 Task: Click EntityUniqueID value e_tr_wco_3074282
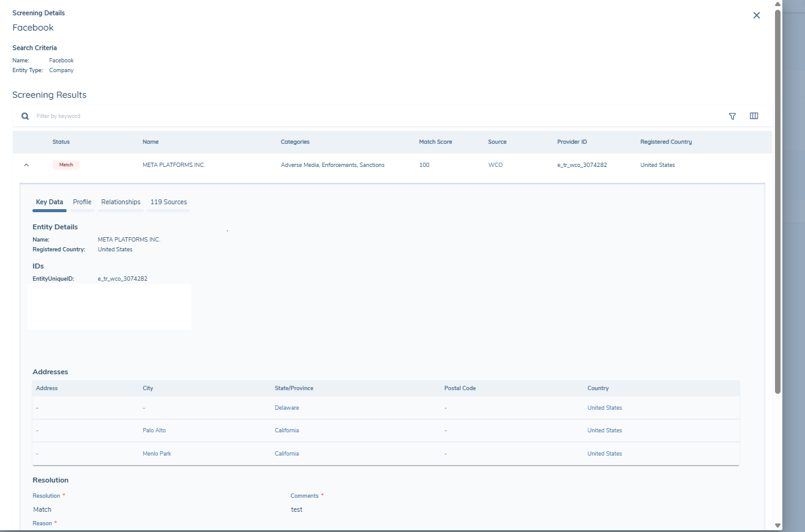click(122, 279)
